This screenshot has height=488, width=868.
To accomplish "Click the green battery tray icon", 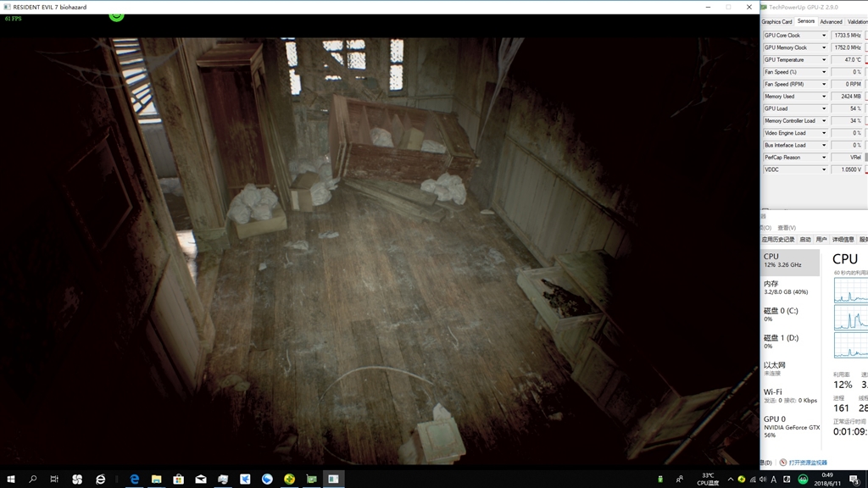I will (659, 480).
